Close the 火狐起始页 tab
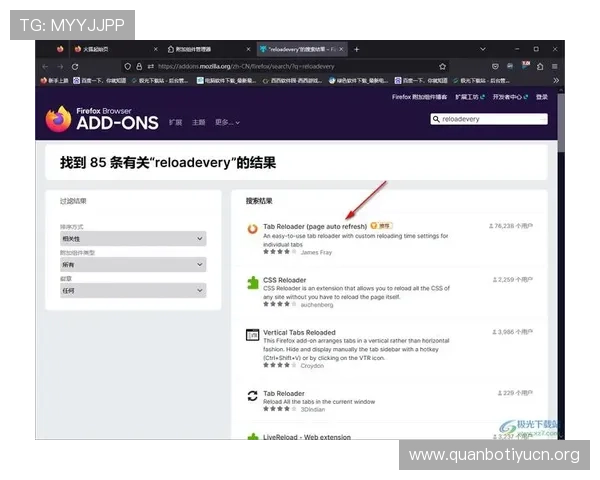 click(x=156, y=49)
